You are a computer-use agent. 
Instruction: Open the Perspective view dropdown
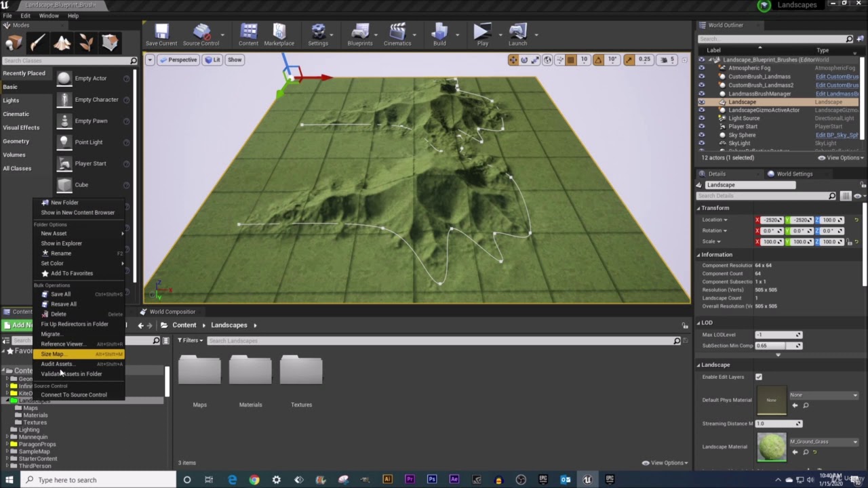coord(178,60)
